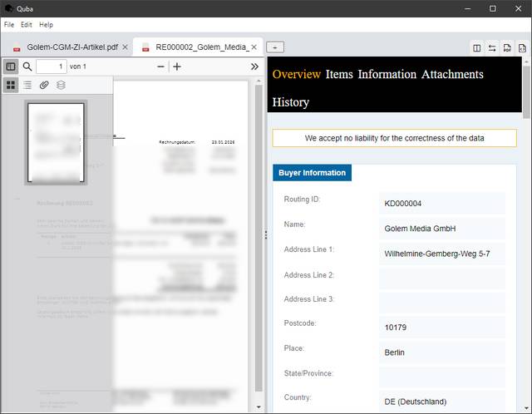This screenshot has height=414, width=532.
Task: Click the swap panels arrows icon
Action: [x=492, y=48]
